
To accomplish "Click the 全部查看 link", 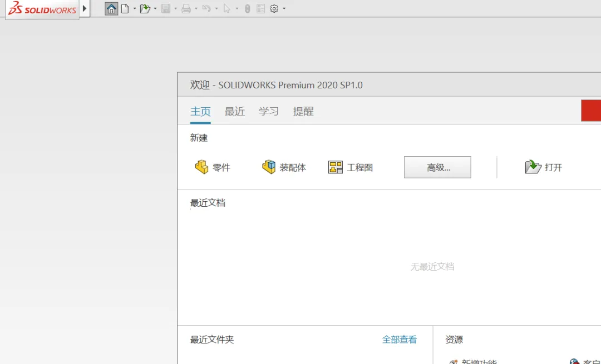I will pyautogui.click(x=400, y=340).
